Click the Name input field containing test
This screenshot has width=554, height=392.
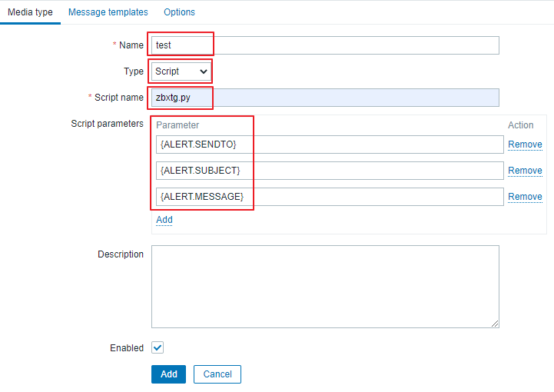coord(325,45)
